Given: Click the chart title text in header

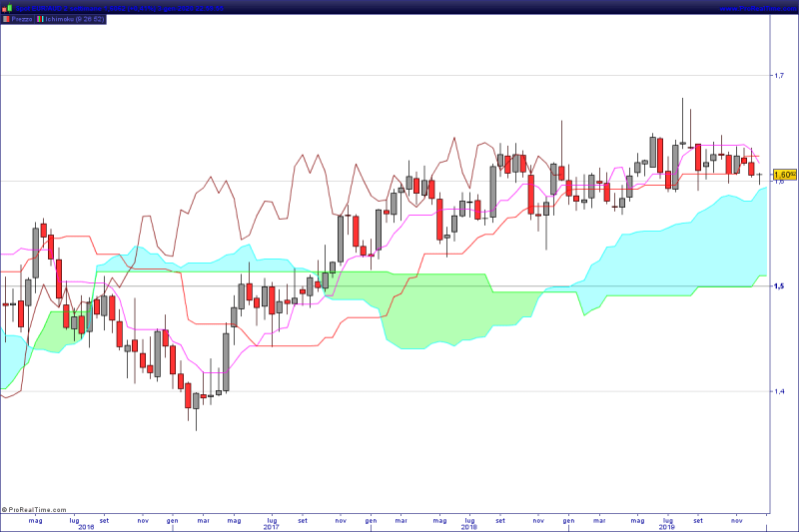Looking at the screenshot, I should coord(120,6).
